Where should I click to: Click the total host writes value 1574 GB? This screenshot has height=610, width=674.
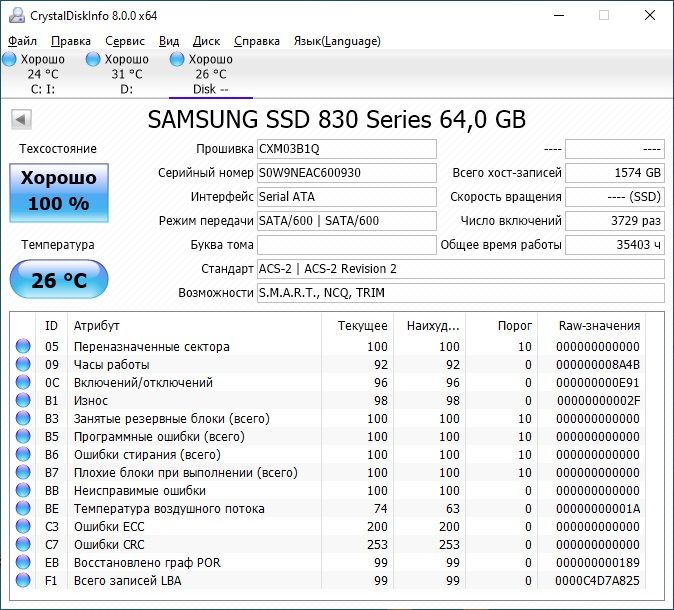(x=615, y=173)
